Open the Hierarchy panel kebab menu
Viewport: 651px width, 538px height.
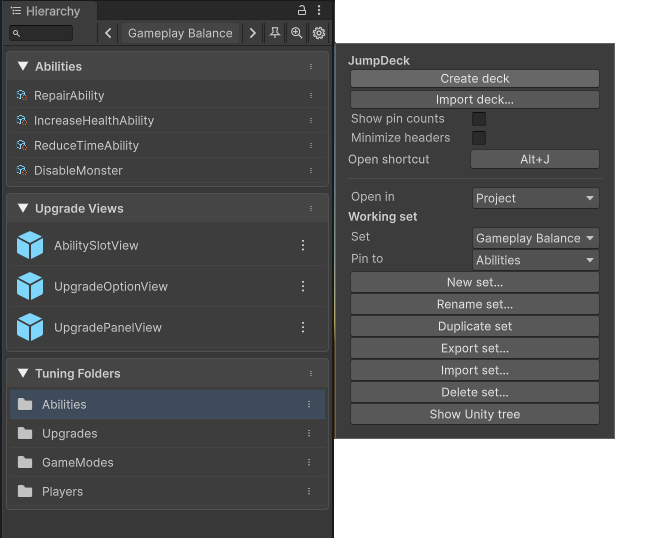coord(319,10)
